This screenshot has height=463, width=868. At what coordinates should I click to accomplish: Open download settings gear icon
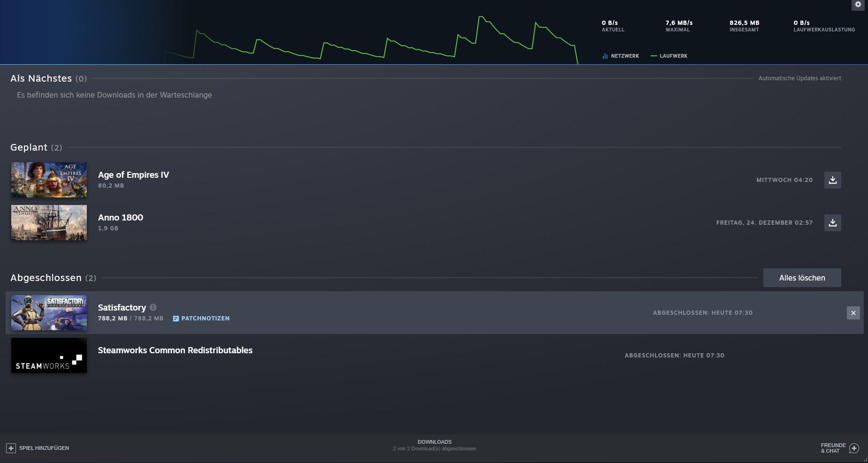[858, 5]
